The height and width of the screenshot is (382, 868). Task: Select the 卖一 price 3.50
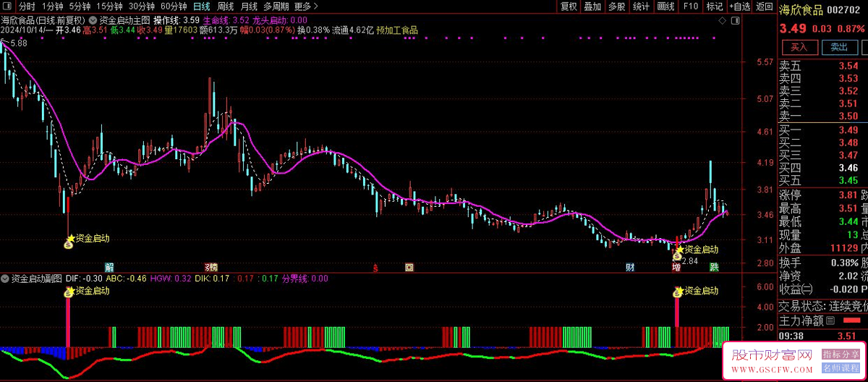coord(848,116)
